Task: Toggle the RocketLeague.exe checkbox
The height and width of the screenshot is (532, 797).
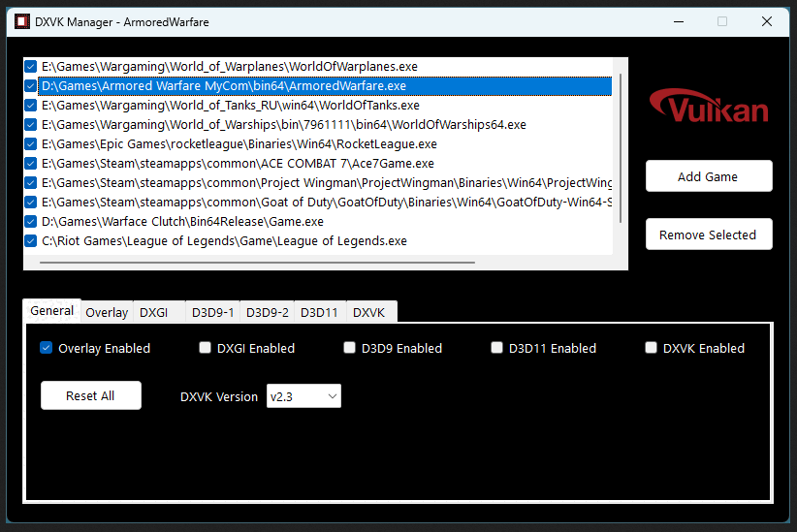Action: 30,143
